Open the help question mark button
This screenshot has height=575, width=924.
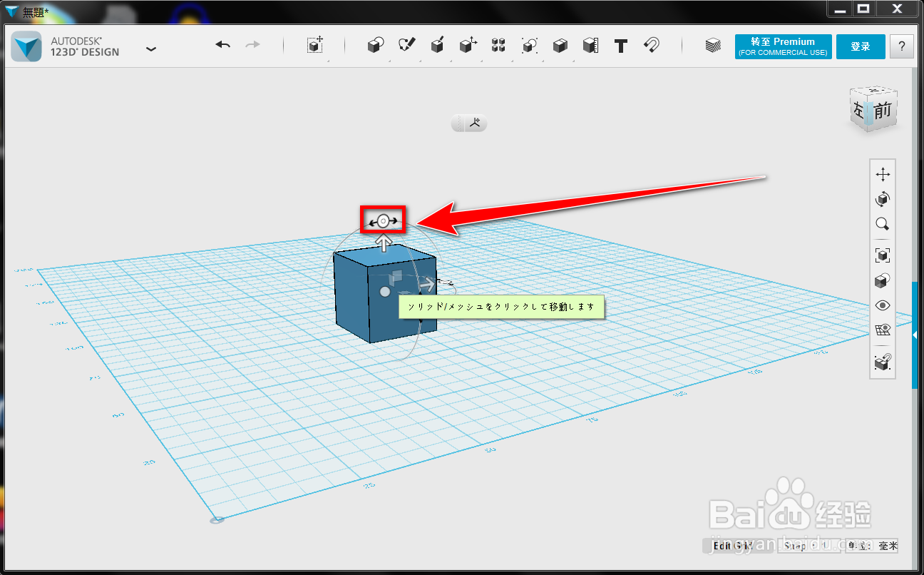pos(902,46)
